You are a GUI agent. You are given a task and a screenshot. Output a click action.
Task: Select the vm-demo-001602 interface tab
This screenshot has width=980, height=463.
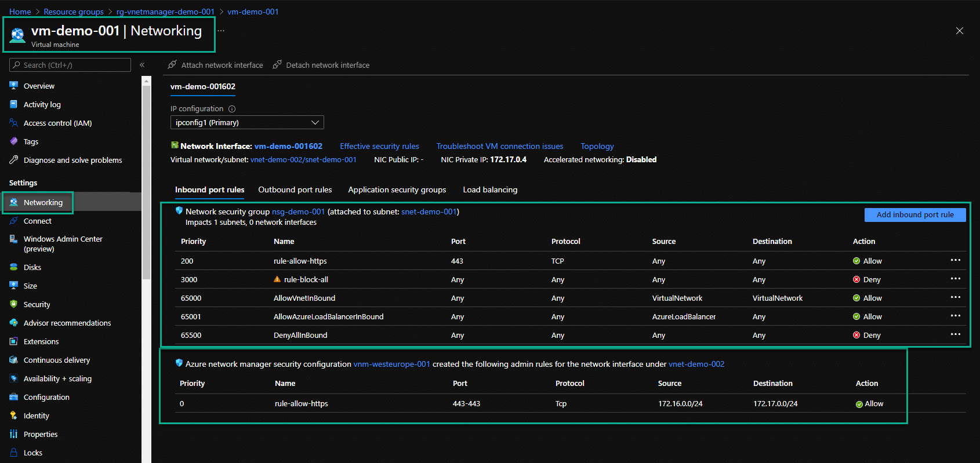click(x=203, y=86)
